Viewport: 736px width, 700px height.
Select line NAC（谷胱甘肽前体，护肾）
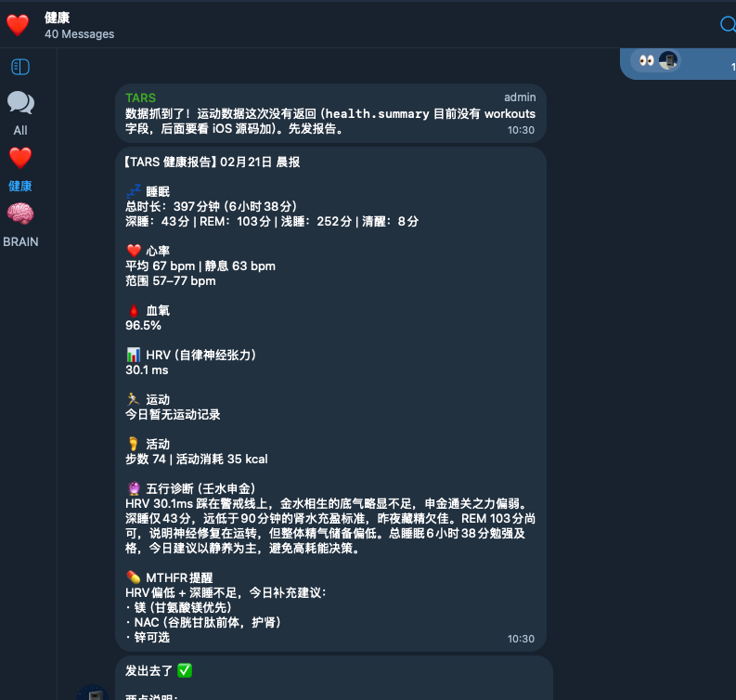coord(208,623)
